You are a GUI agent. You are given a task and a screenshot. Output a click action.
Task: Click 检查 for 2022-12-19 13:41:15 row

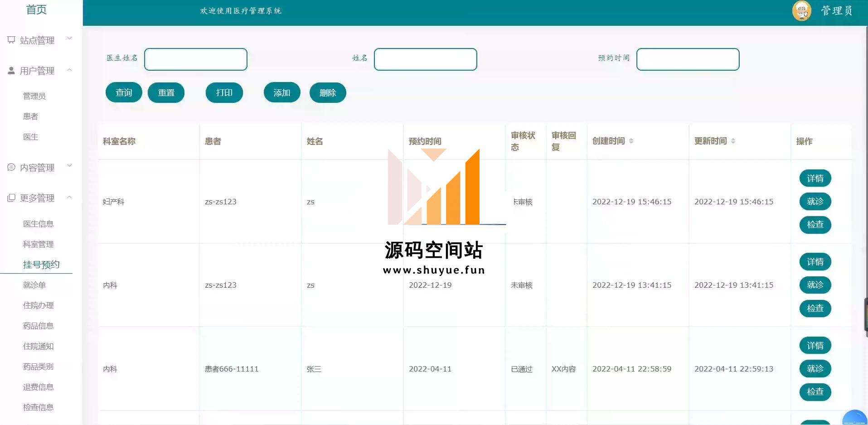point(815,308)
